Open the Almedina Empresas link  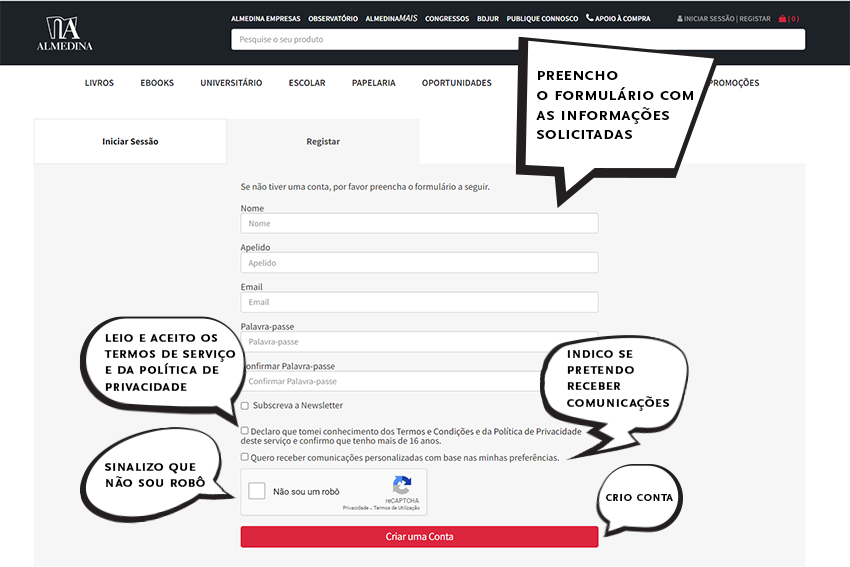[x=265, y=18]
